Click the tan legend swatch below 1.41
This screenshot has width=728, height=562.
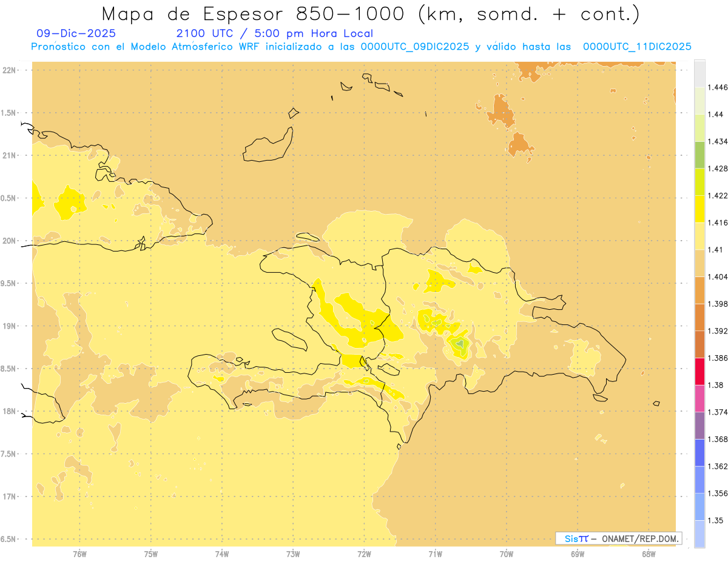tap(699, 263)
